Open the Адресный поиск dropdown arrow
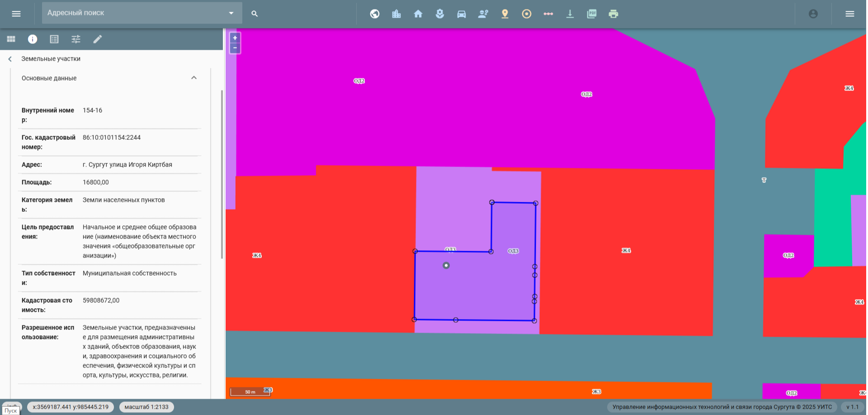Viewport: 868px width, 415px height. pos(231,13)
